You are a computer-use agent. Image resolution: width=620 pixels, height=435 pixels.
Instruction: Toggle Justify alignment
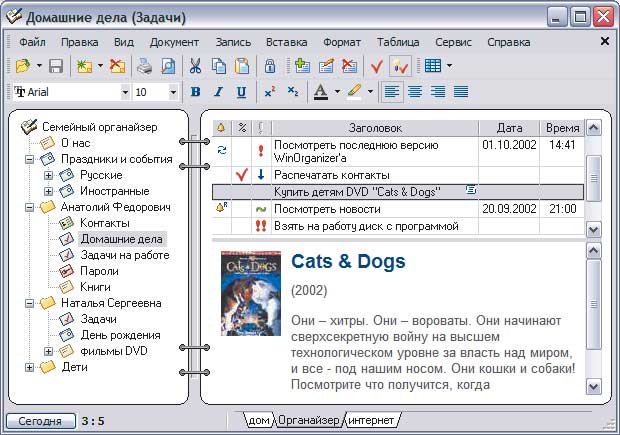[x=461, y=92]
